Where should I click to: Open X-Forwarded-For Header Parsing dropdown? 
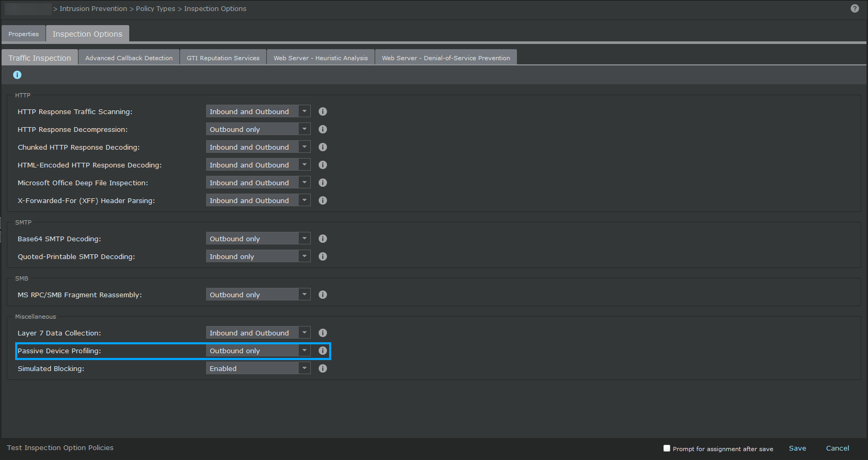pos(258,200)
